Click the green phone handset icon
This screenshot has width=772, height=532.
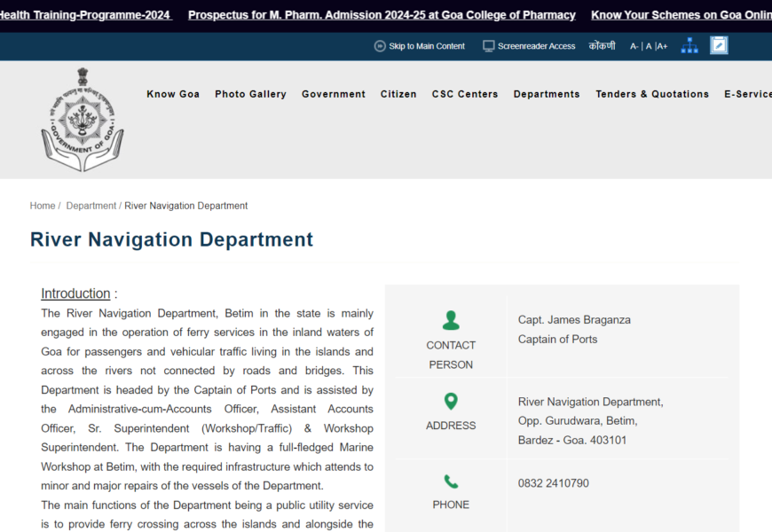[451, 481]
